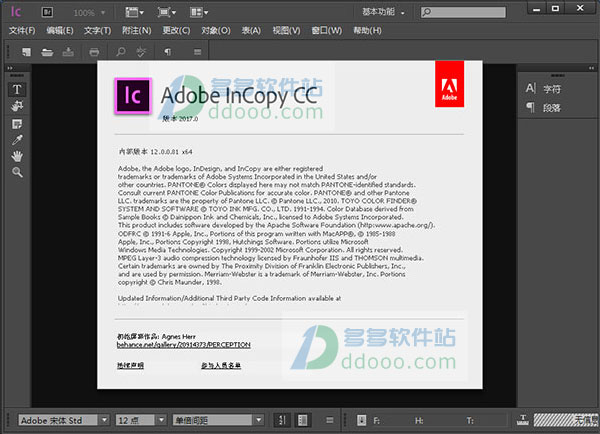Open the 附注(N) menu
Image resolution: width=600 pixels, height=434 pixels.
(x=137, y=30)
